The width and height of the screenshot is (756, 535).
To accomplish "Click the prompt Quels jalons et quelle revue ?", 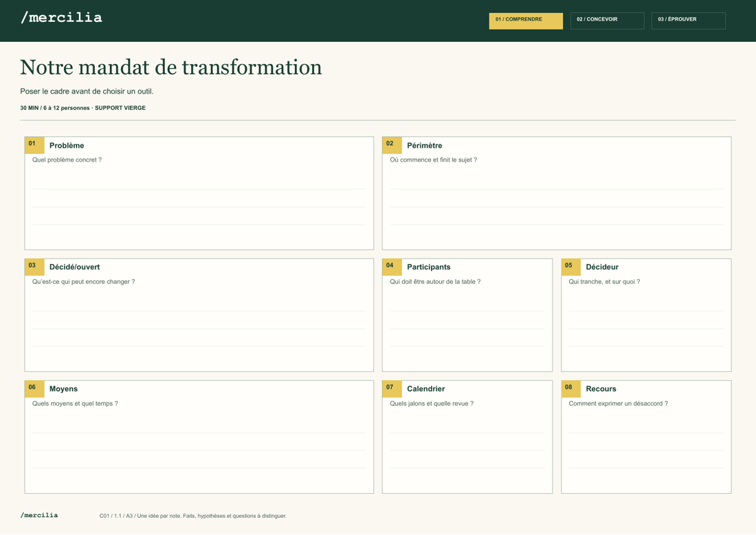I will (432, 404).
